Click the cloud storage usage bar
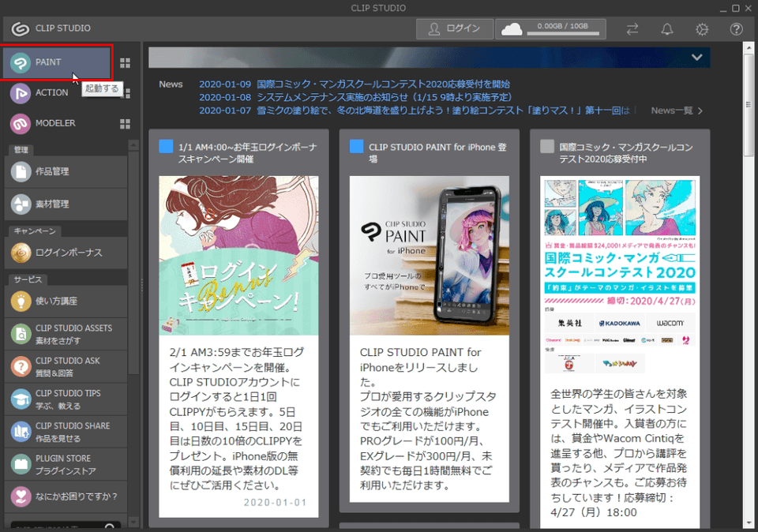758x532 pixels. tap(551, 29)
